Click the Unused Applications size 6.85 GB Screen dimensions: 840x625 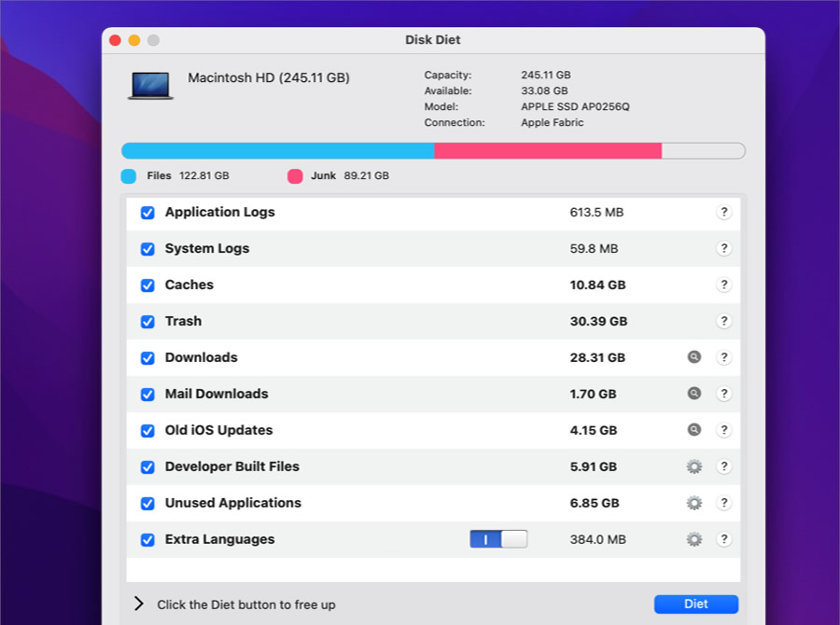(595, 504)
